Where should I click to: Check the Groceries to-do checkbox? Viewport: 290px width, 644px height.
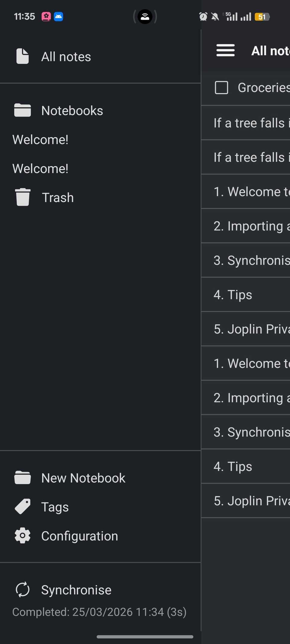[221, 88]
